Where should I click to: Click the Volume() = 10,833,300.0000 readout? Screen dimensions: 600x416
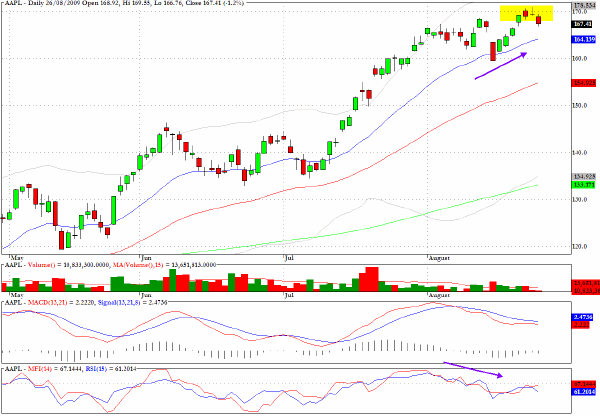tap(69, 265)
